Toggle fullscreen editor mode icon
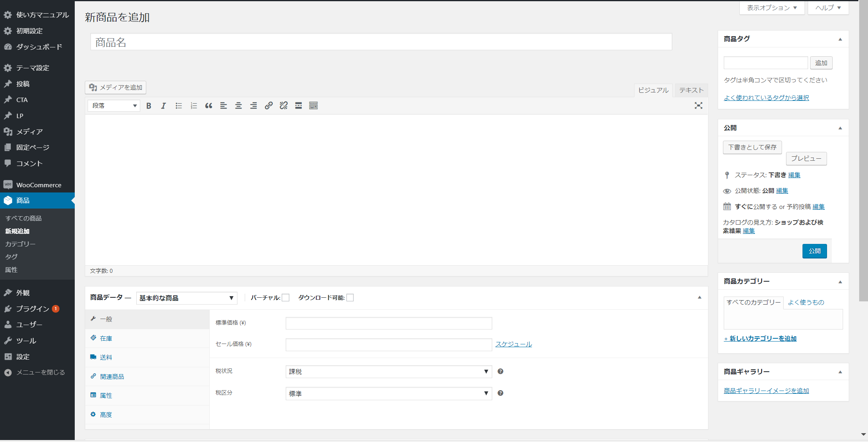Screen dimensions: 868x442 pos(698,106)
